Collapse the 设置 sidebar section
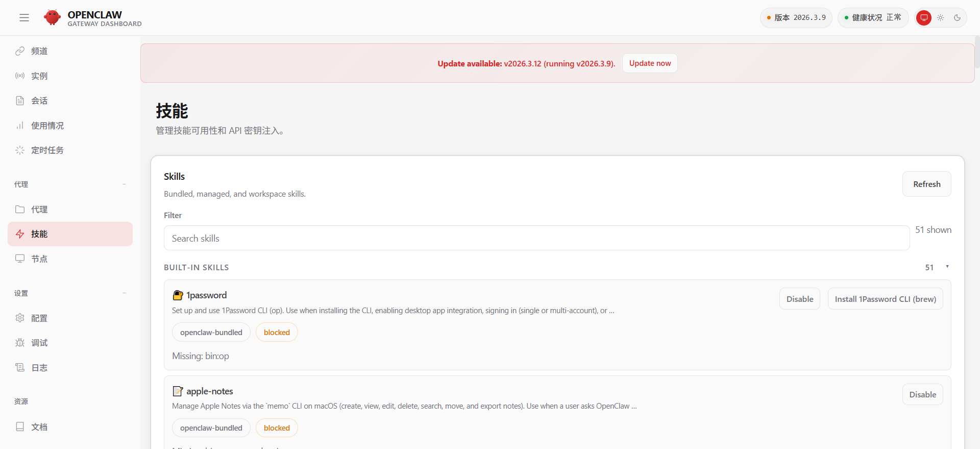This screenshot has width=980, height=449. (x=124, y=293)
